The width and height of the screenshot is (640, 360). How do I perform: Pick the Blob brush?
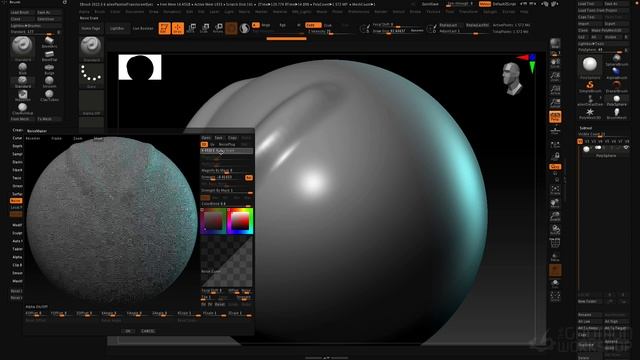coord(22,69)
